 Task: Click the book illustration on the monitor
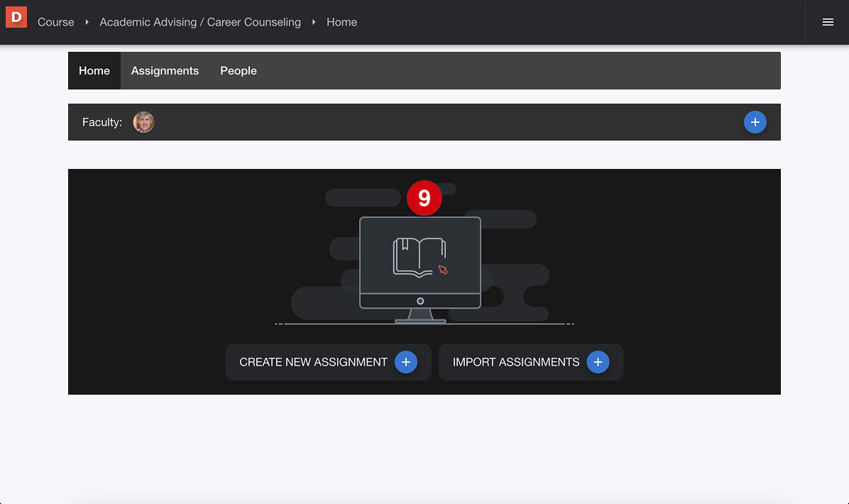click(x=420, y=256)
